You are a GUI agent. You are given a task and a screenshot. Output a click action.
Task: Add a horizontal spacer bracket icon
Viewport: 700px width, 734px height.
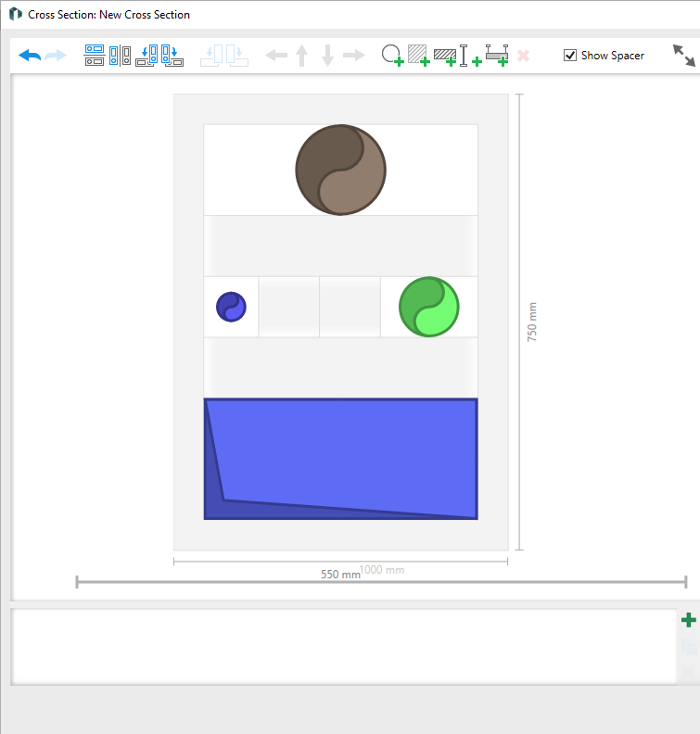(x=497, y=56)
